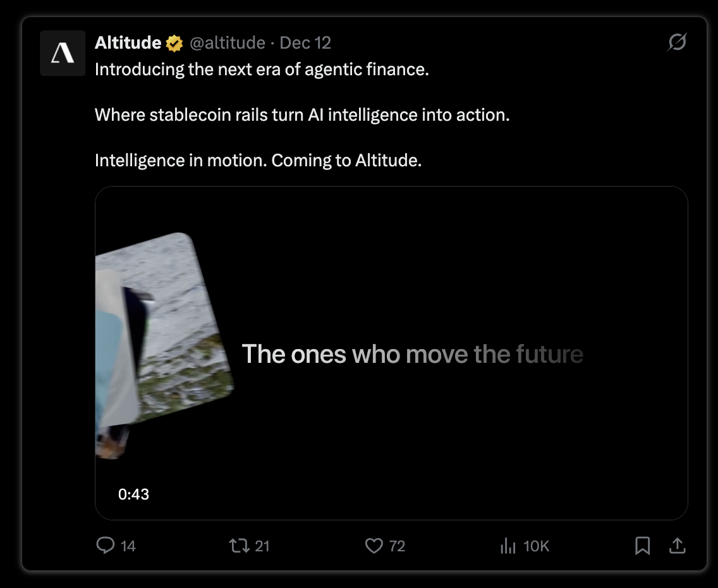Click the gold verified badge next to Altitude

[x=174, y=44]
